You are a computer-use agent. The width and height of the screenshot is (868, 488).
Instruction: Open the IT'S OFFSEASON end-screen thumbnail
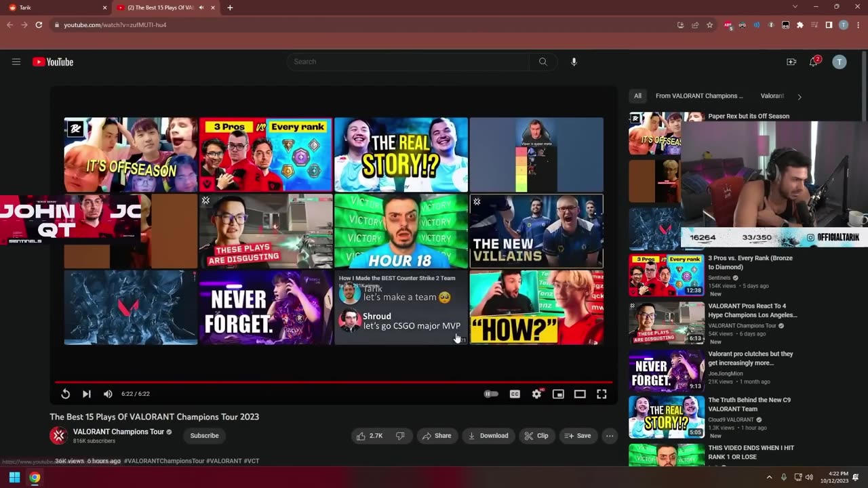coord(131,155)
